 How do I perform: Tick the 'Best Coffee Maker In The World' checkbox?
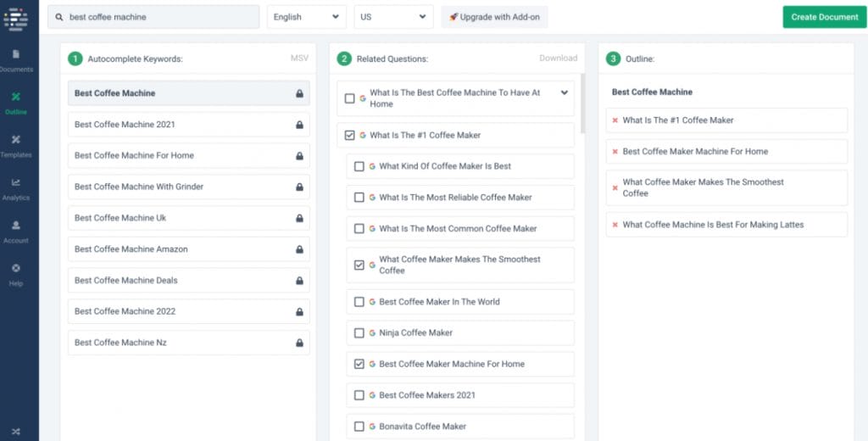pos(359,302)
